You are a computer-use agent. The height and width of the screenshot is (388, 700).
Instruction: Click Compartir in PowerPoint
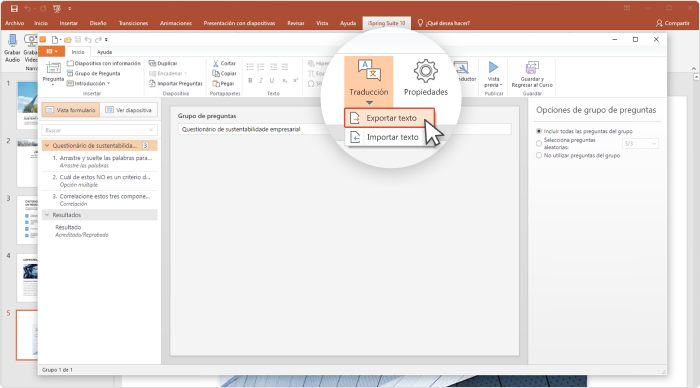[x=673, y=23]
